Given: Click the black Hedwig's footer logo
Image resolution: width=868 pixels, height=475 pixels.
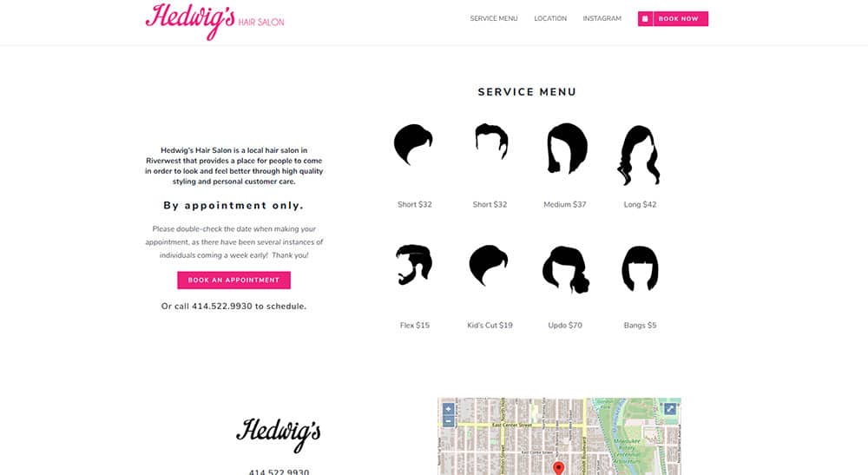Looking at the screenshot, I should tap(279, 434).
